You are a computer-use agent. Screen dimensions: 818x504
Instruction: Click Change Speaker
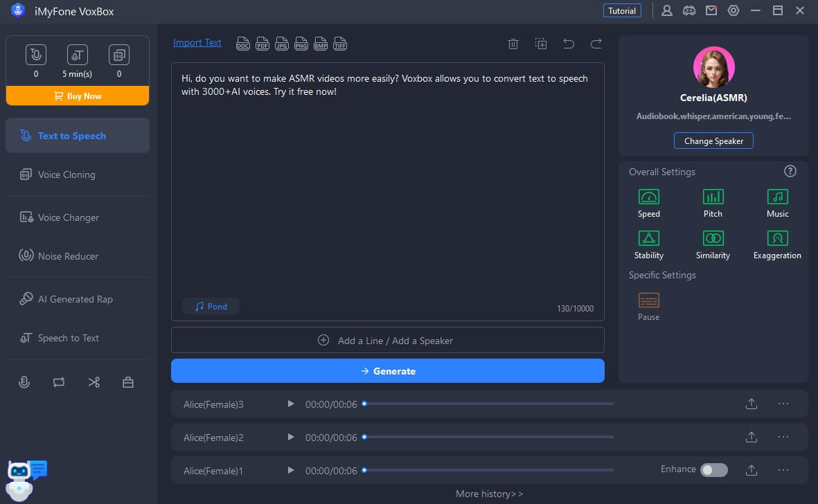click(x=713, y=141)
